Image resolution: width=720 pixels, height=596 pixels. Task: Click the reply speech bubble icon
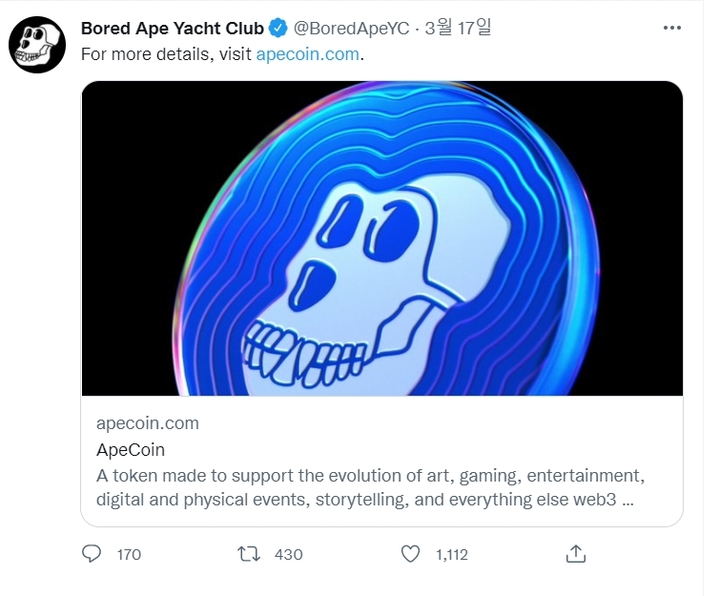(91, 553)
